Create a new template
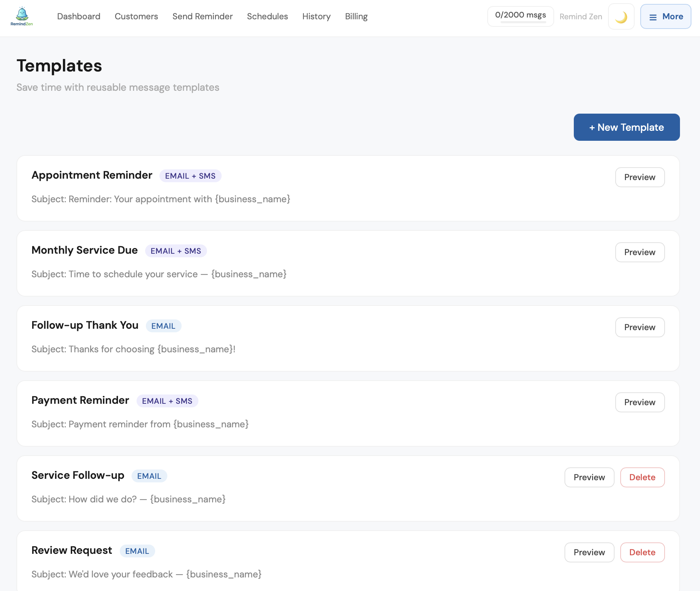Viewport: 700px width, 591px height. pyautogui.click(x=626, y=127)
